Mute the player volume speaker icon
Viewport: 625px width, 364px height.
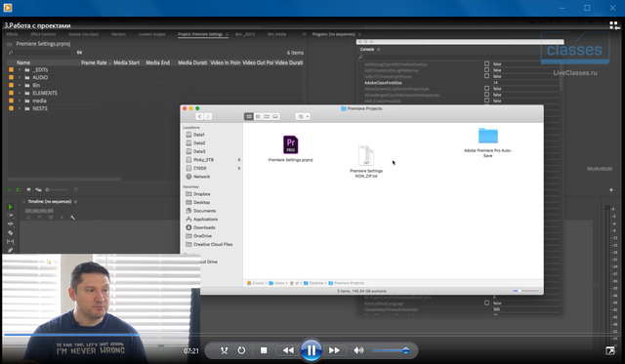pyautogui.click(x=358, y=350)
